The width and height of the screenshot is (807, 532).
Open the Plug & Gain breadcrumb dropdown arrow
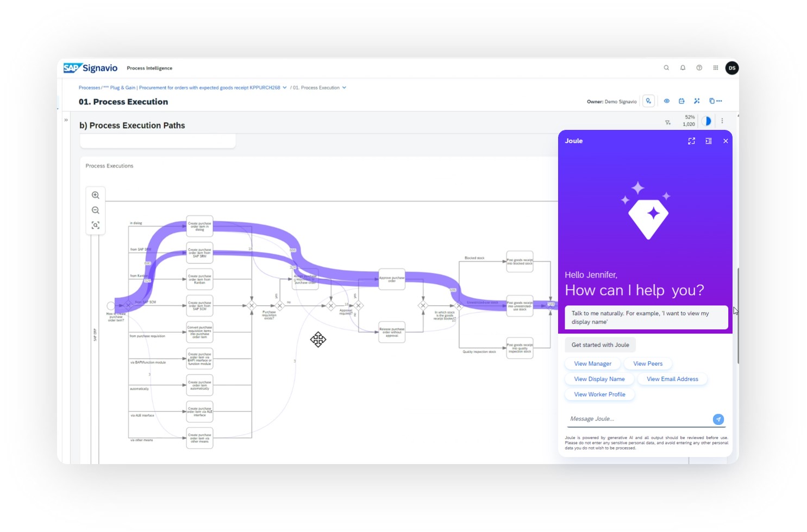[x=285, y=87]
